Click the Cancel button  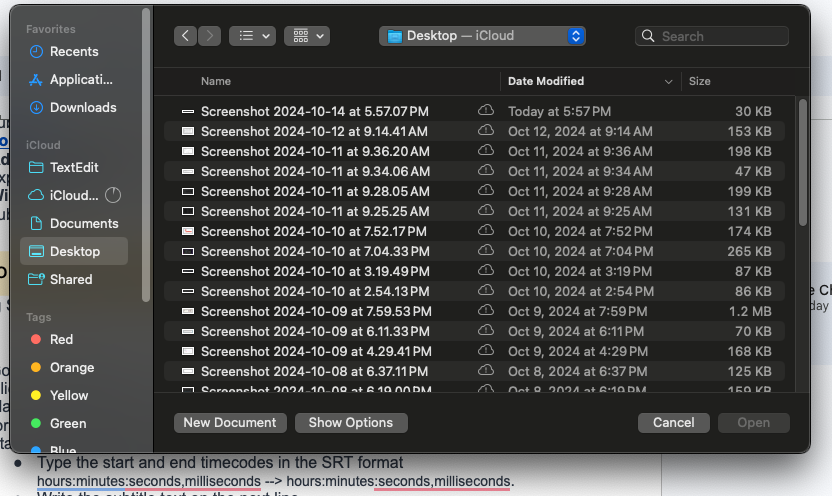[x=673, y=423]
